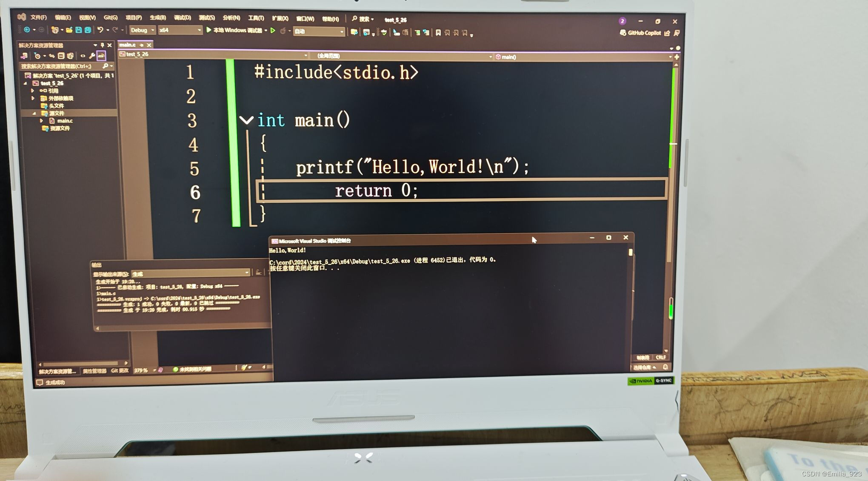Screen dimensions: 868x481
Task: Select the 资源文件 folder in tree
Action: point(56,128)
